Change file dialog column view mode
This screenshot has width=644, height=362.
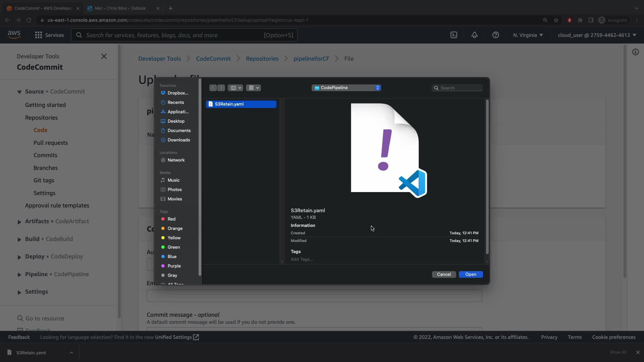click(x=236, y=88)
